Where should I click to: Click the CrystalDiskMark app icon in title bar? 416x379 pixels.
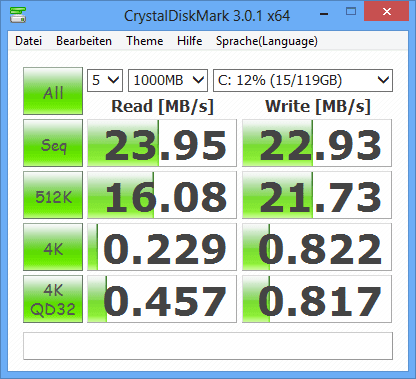pos(18,15)
